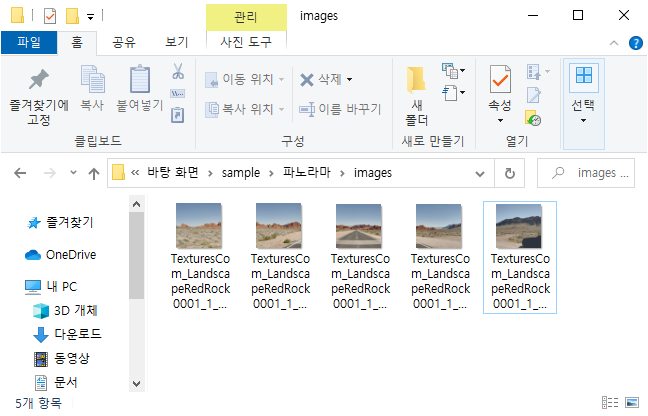Switch to Large icons view in status bar
Screen dimensions: 648x416
click(x=632, y=402)
